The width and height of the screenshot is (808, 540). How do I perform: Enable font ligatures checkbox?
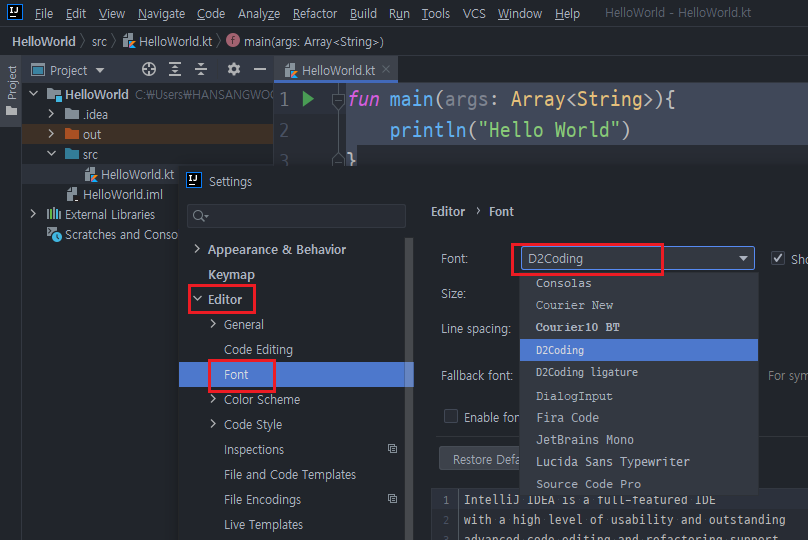pos(451,416)
